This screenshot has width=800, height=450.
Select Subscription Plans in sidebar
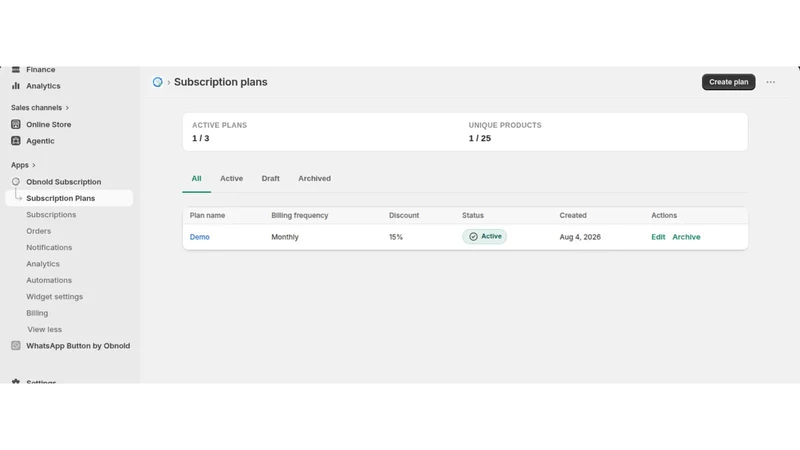pyautogui.click(x=69, y=198)
